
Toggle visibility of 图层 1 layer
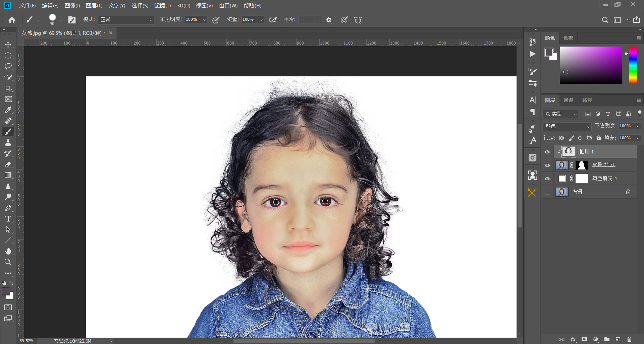547,152
